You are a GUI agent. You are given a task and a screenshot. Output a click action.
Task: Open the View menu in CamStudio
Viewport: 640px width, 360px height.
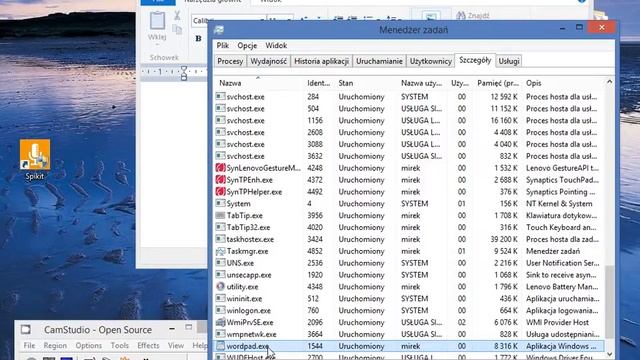click(x=176, y=345)
